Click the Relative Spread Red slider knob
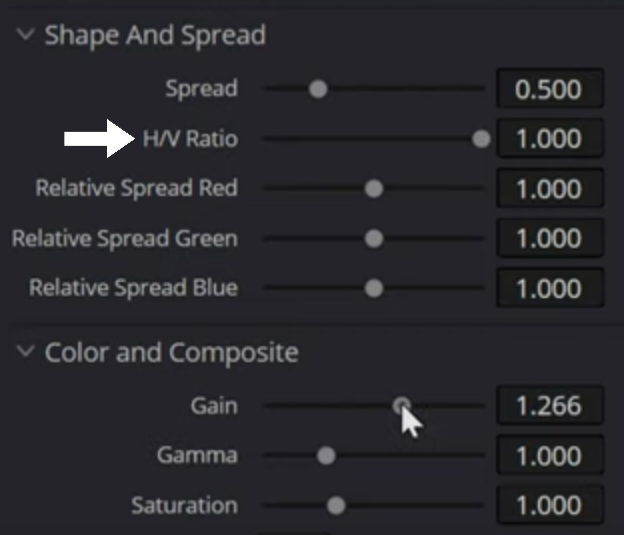The height and width of the screenshot is (535, 624). (x=374, y=189)
